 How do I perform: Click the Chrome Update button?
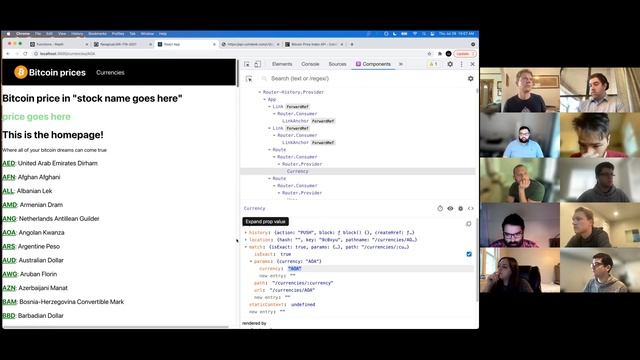[465, 53]
